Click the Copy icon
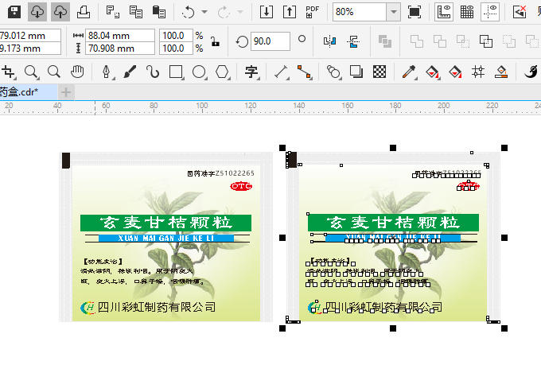Image resolution: width=541 pixels, height=392 pixels. [x=136, y=12]
